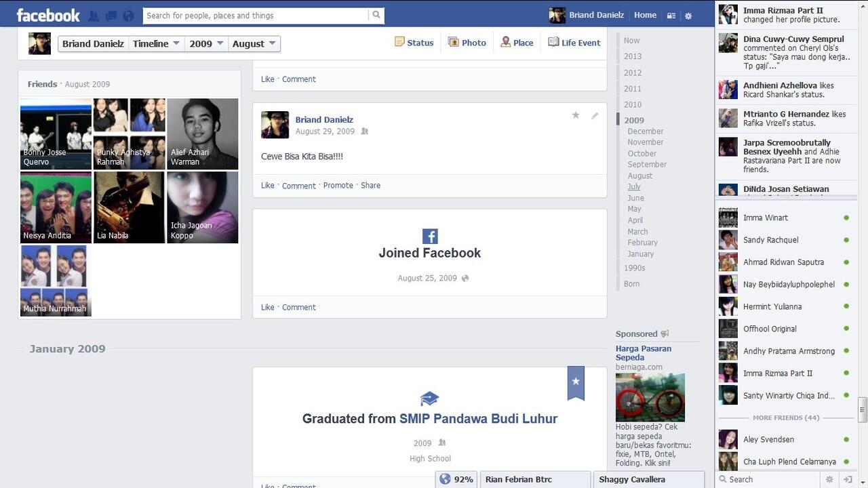Edit the August 29 post with pencil
This screenshot has width=868, height=488.
tap(595, 115)
